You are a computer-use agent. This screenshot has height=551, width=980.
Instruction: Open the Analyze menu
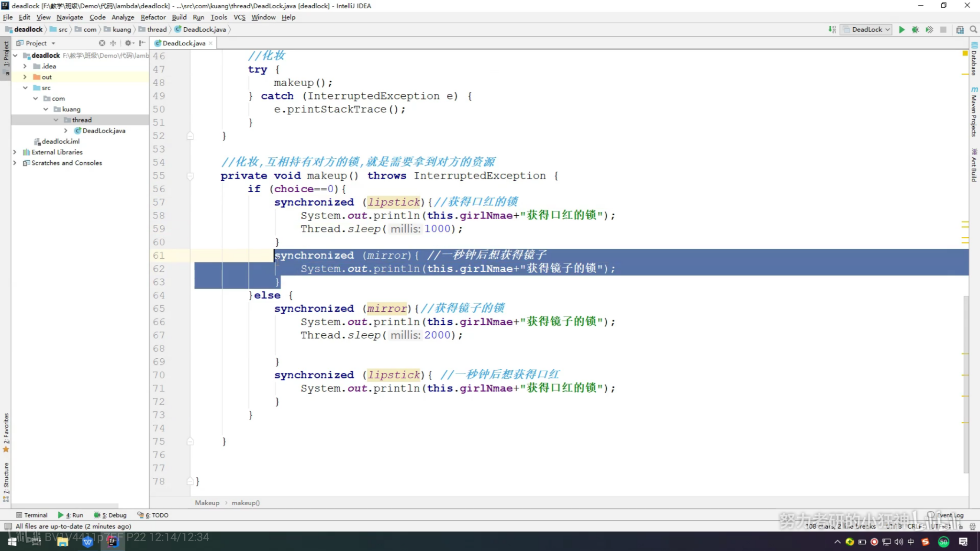(123, 17)
